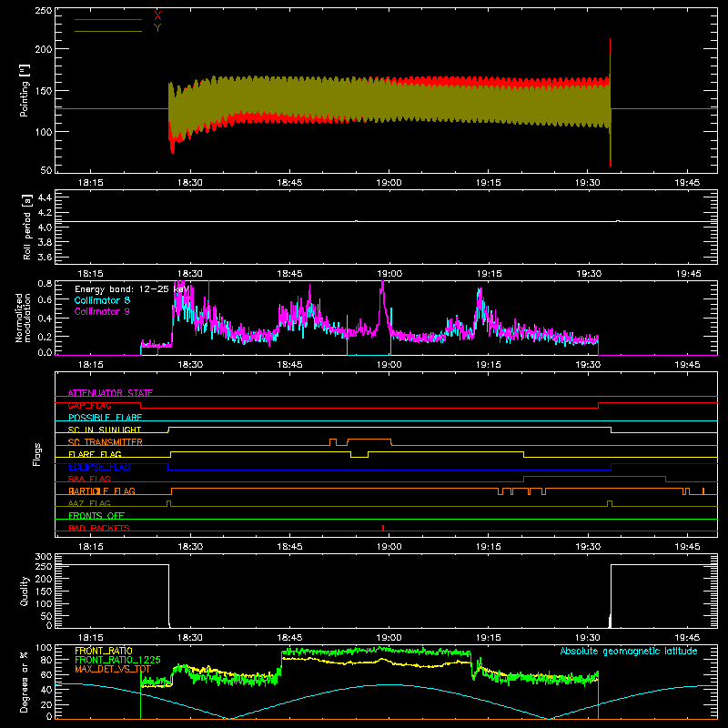Select the SC_IN_SUNLIGHT flag label
Screen dimensions: 728x728
point(105,430)
